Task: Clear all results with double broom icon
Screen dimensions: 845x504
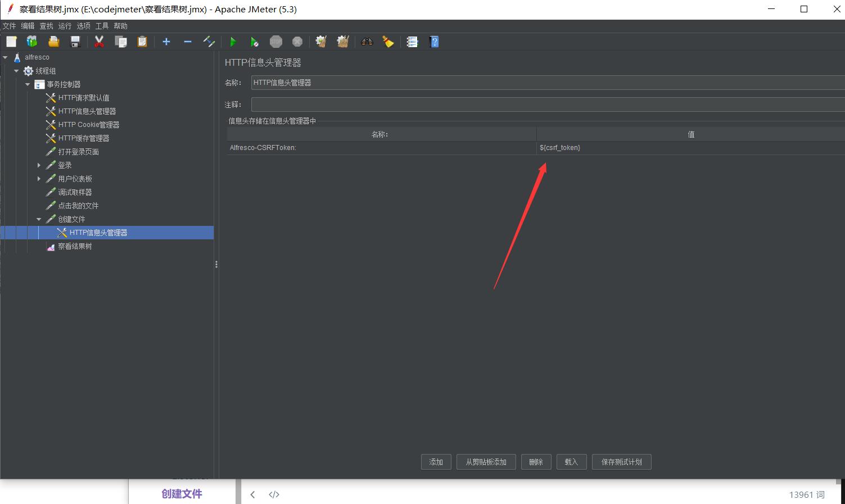Action: tap(343, 42)
